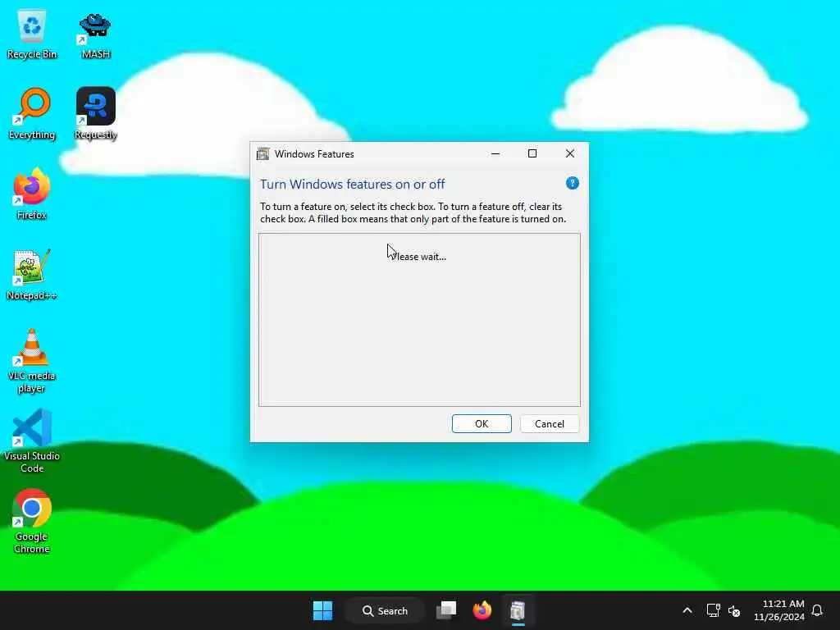The height and width of the screenshot is (630, 840).
Task: Click the help question mark icon
Action: click(572, 183)
